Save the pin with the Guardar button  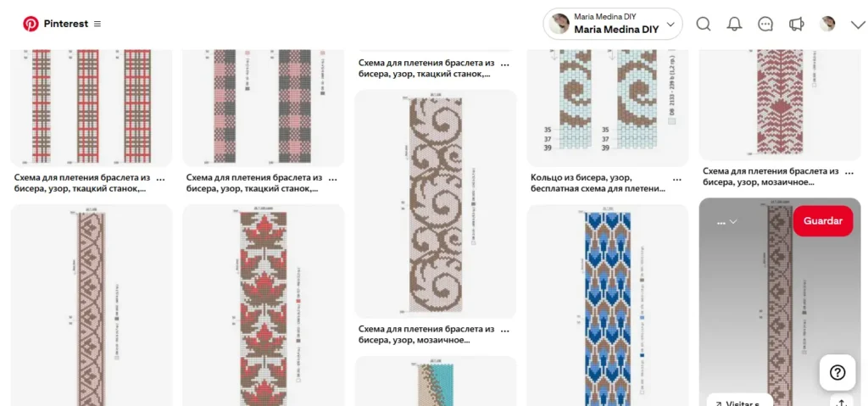point(823,220)
